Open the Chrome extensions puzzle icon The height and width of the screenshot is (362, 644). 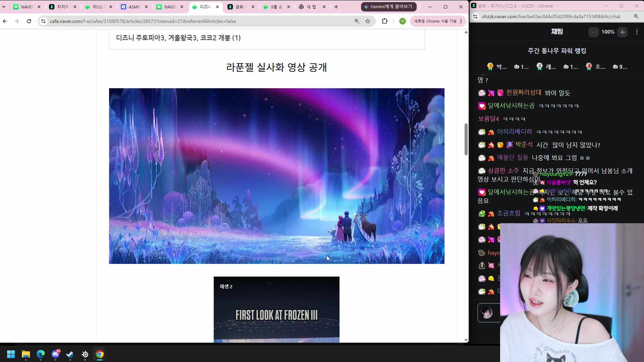[385, 21]
